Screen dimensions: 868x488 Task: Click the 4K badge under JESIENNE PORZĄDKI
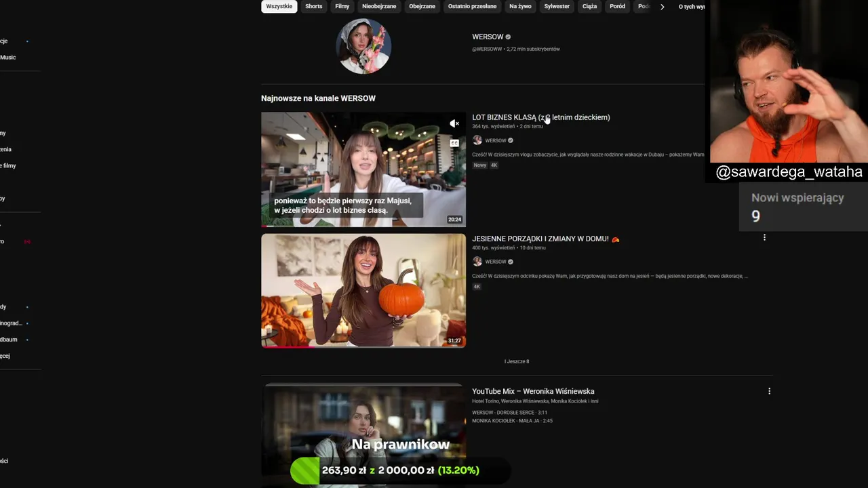(x=477, y=287)
